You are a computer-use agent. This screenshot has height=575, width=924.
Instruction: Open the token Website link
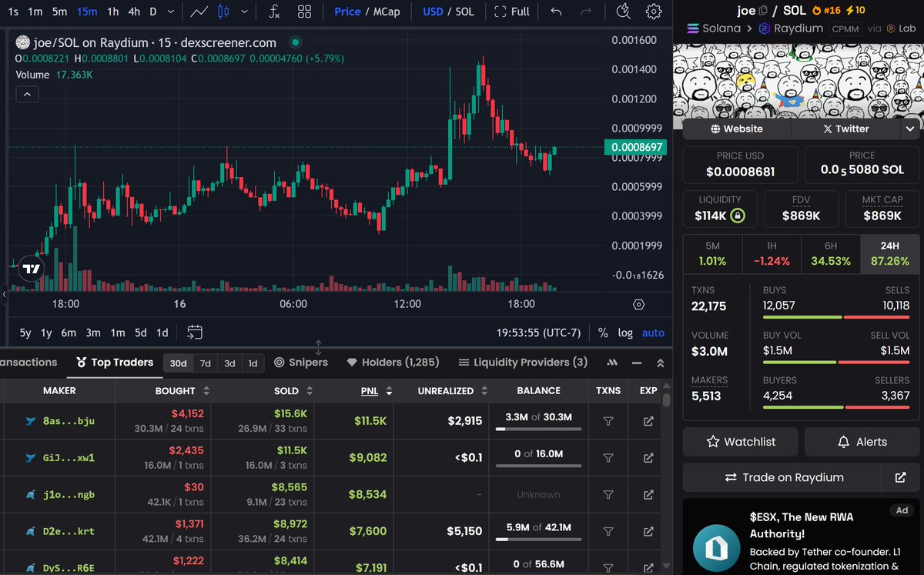click(737, 129)
